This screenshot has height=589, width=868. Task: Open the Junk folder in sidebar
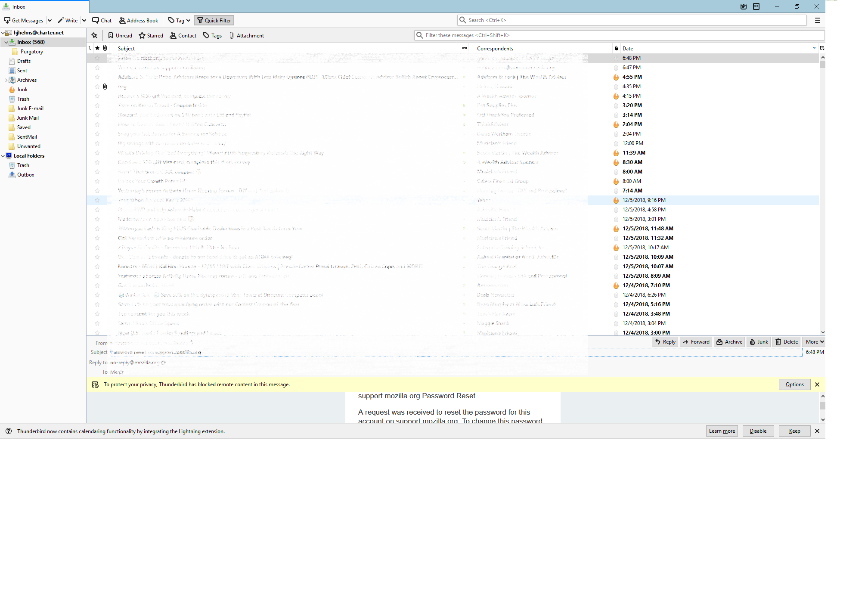point(22,90)
